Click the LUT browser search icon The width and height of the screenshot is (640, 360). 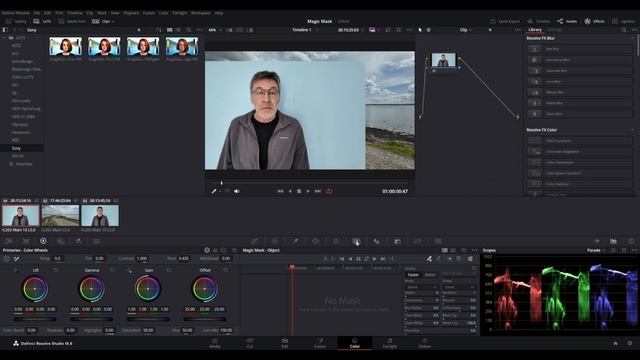[189, 30]
